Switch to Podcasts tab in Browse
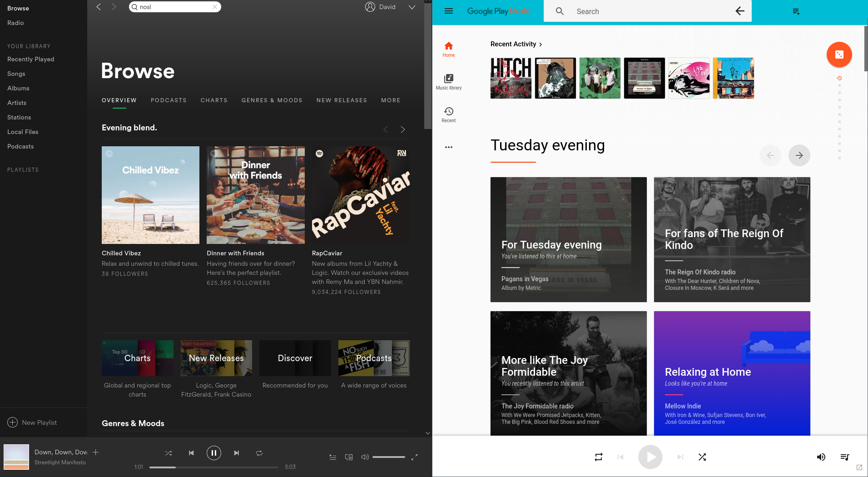The height and width of the screenshot is (477, 868). [x=169, y=100]
